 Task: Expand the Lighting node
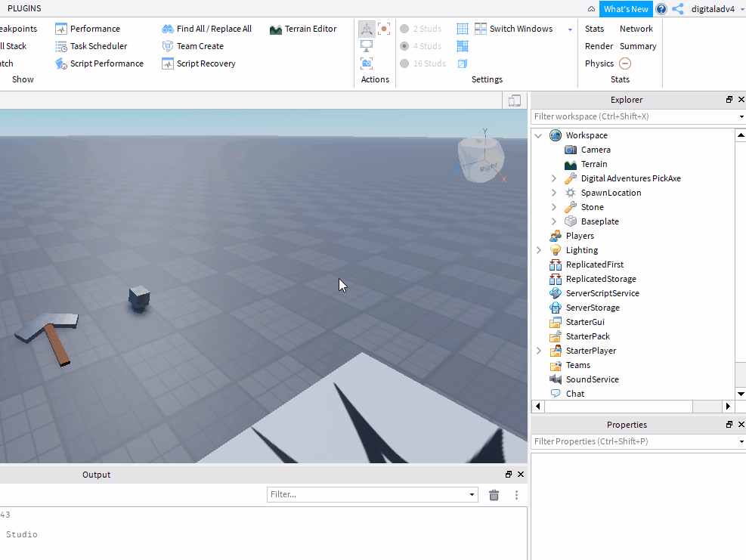pyautogui.click(x=539, y=250)
